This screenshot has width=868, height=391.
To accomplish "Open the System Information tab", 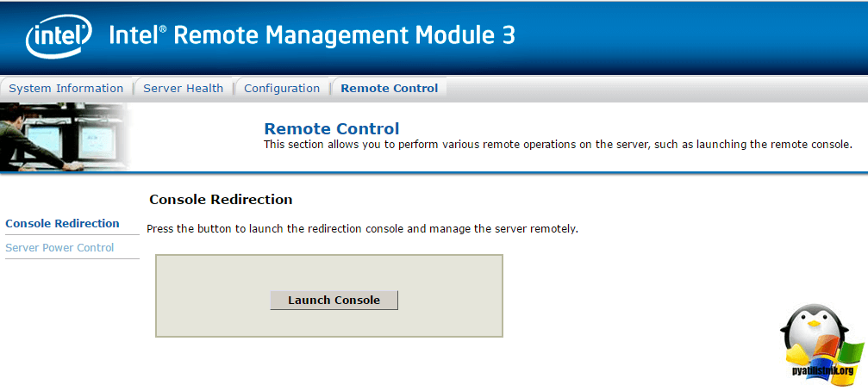I will tap(66, 88).
